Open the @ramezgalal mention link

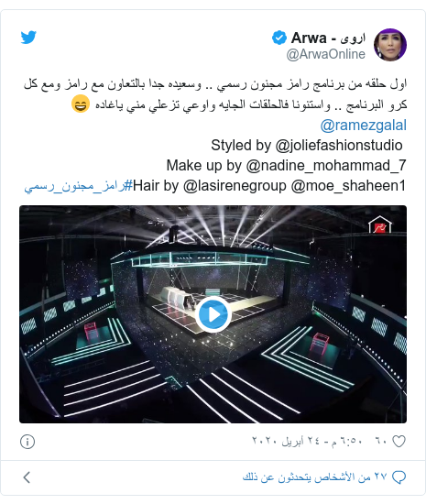point(364,125)
